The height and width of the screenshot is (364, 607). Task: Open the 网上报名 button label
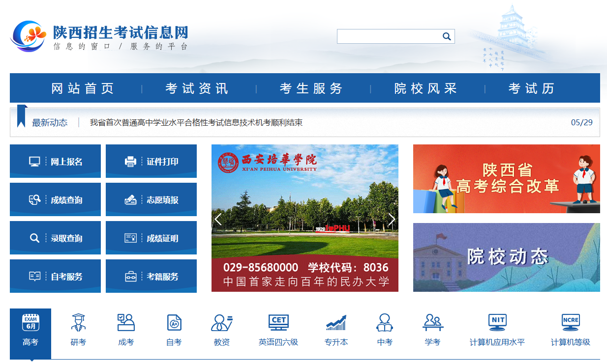pyautogui.click(x=66, y=162)
